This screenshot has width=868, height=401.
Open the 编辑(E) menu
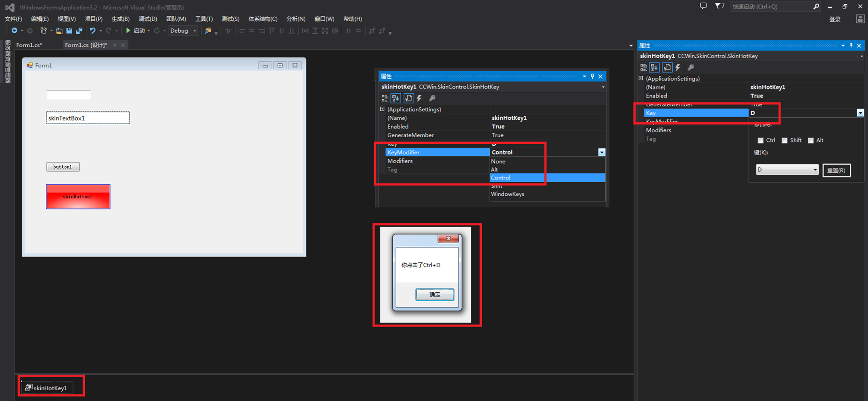click(40, 19)
